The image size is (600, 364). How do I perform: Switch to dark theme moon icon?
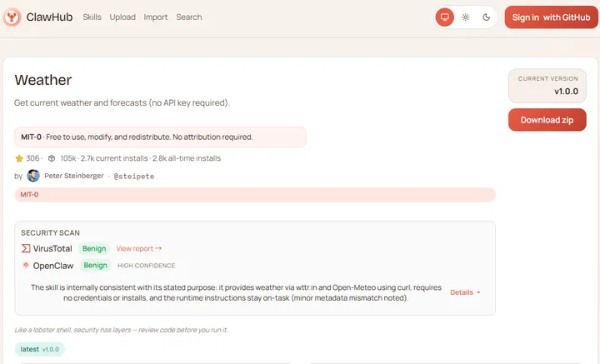pyautogui.click(x=487, y=17)
